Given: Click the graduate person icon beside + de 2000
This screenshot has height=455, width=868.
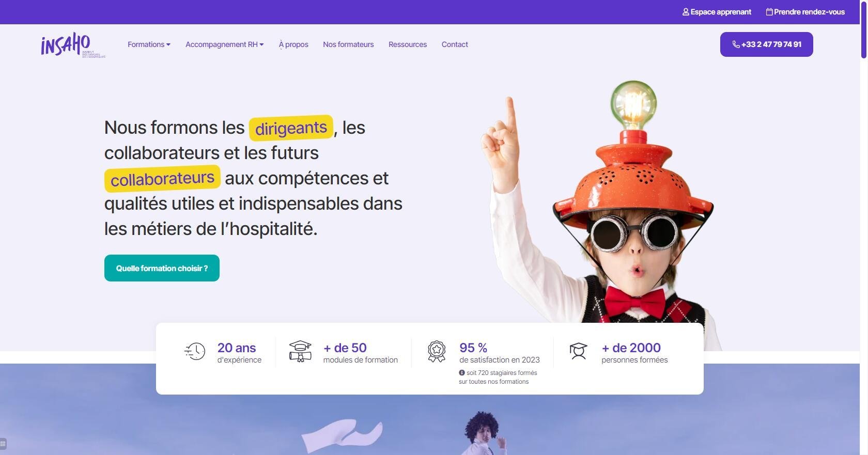Looking at the screenshot, I should pos(578,351).
